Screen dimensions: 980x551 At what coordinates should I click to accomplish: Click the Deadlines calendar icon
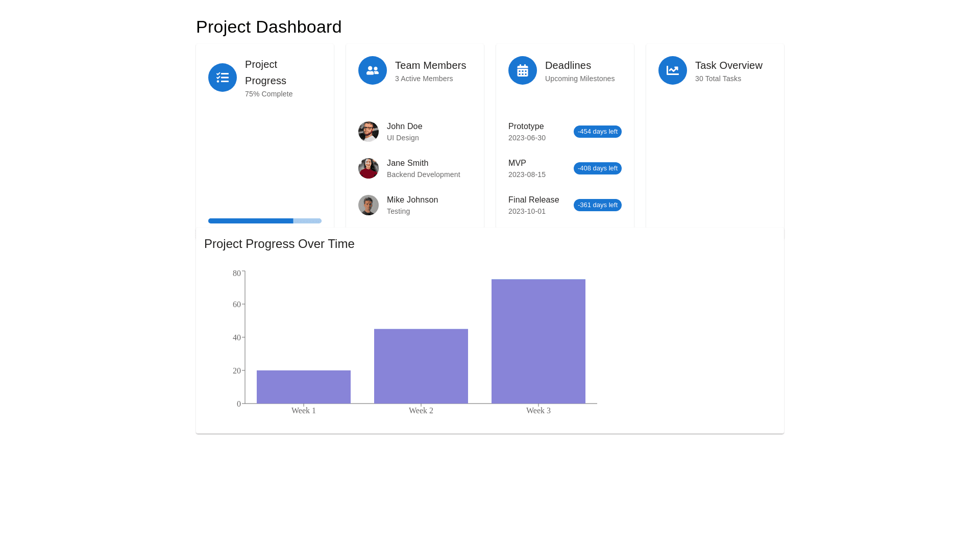(x=523, y=70)
